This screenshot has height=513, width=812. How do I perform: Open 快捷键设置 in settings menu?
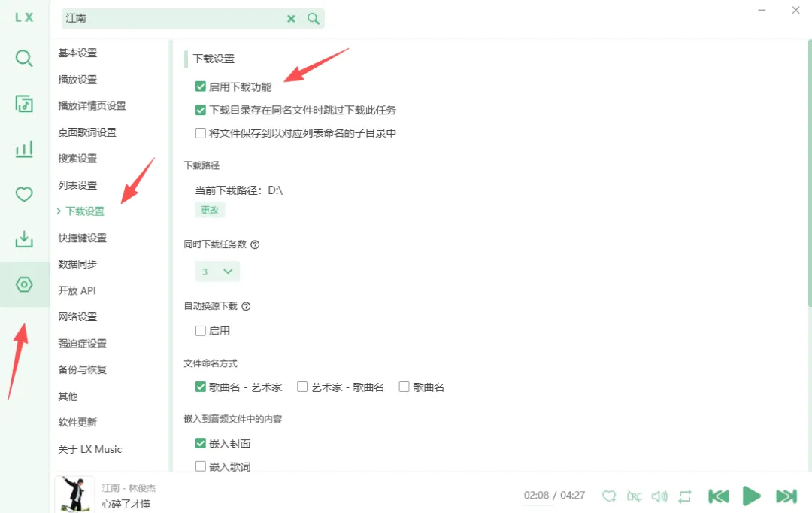[83, 238]
